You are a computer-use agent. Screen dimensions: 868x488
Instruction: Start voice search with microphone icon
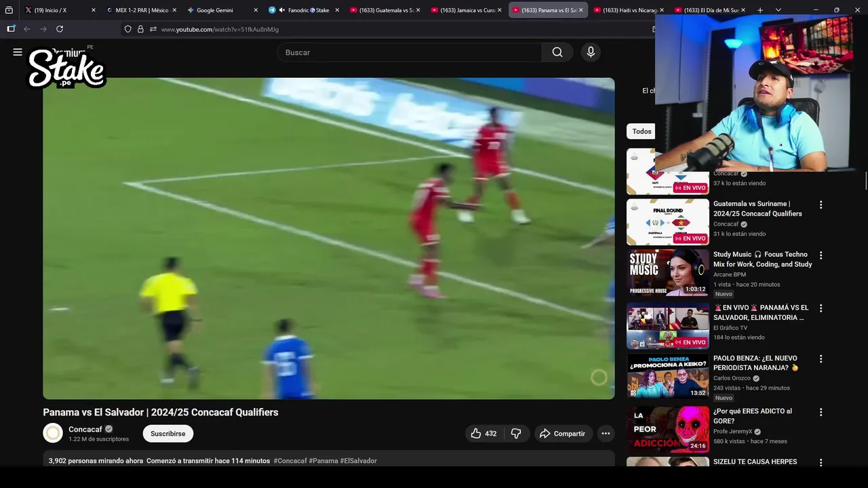coord(591,52)
